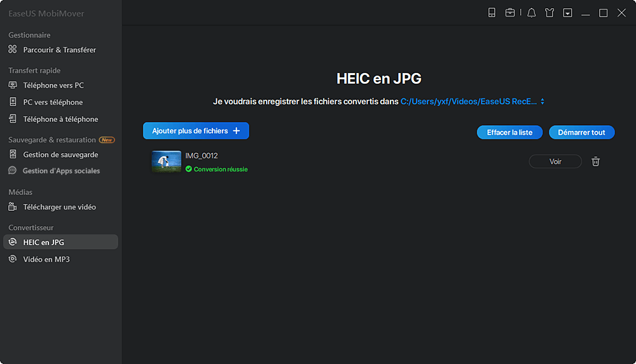The image size is (636, 364).
Task: Click the C:/Users/yxf/Videos save path link
Action: click(x=469, y=102)
